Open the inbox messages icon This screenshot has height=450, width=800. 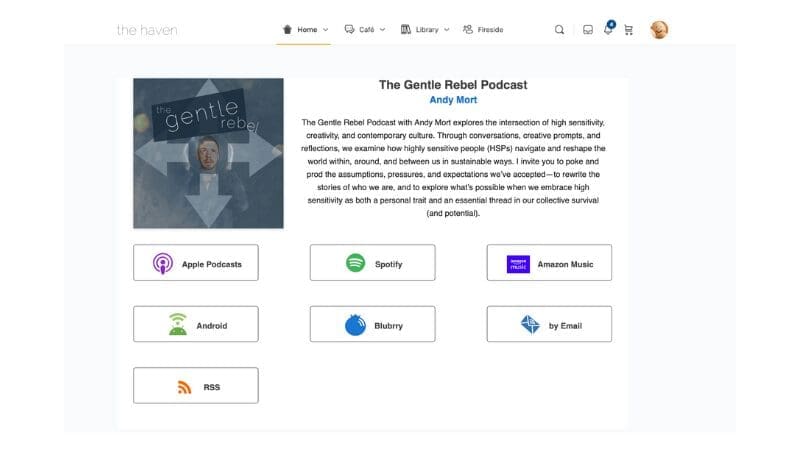pyautogui.click(x=588, y=30)
